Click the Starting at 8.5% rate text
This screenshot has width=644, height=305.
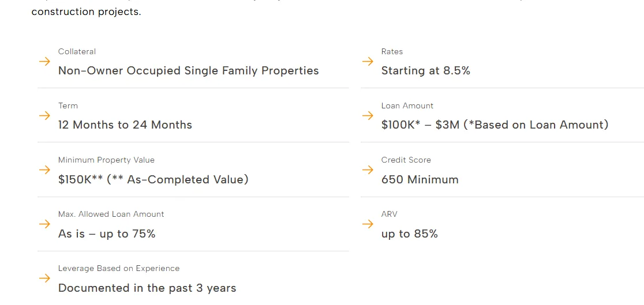coord(425,71)
